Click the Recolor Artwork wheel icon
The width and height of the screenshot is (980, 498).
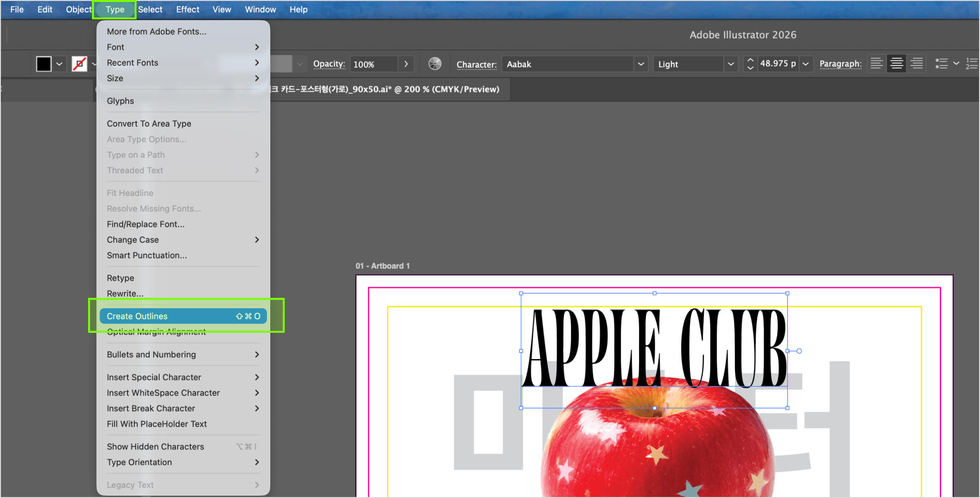tap(435, 64)
